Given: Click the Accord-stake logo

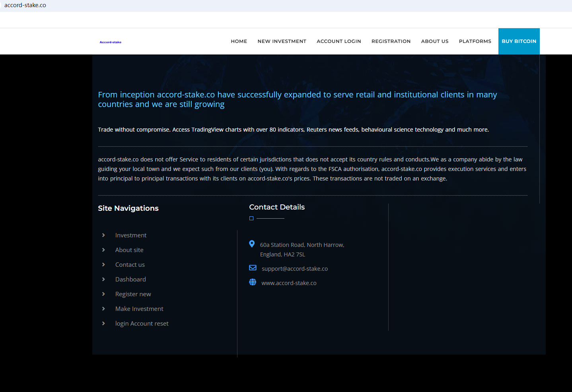Looking at the screenshot, I should tap(111, 42).
